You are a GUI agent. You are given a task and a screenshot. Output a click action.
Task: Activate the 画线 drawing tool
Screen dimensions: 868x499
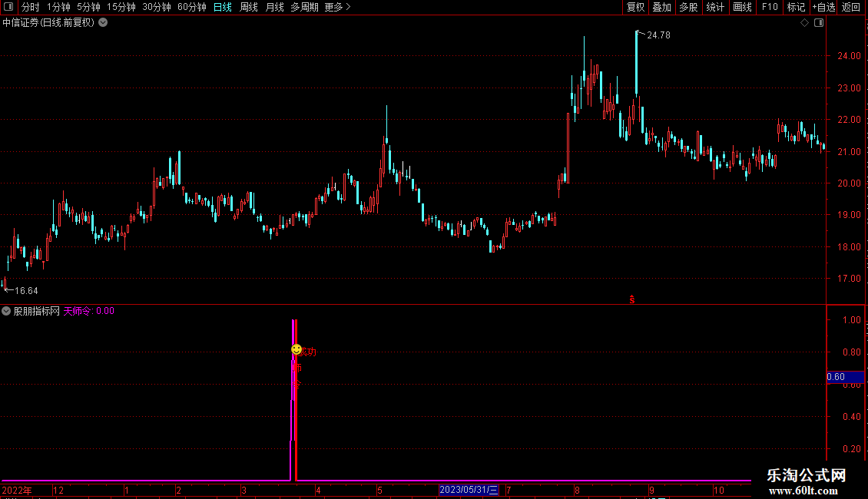pyautogui.click(x=742, y=7)
